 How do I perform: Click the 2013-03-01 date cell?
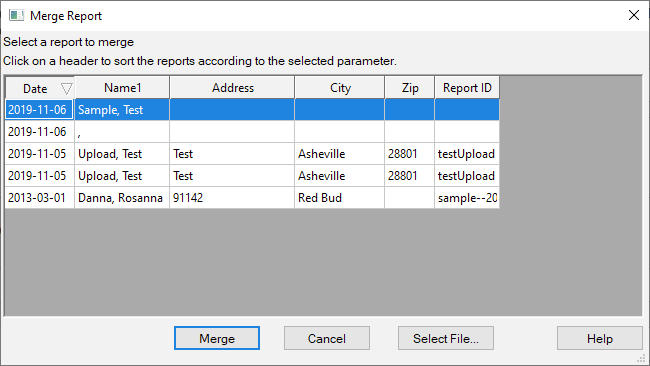(x=40, y=198)
